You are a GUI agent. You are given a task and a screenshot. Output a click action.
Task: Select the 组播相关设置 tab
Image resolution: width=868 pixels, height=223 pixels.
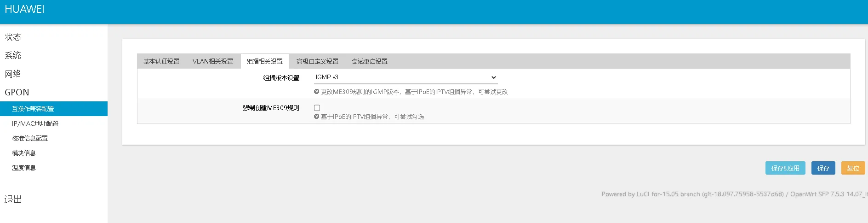pos(265,61)
